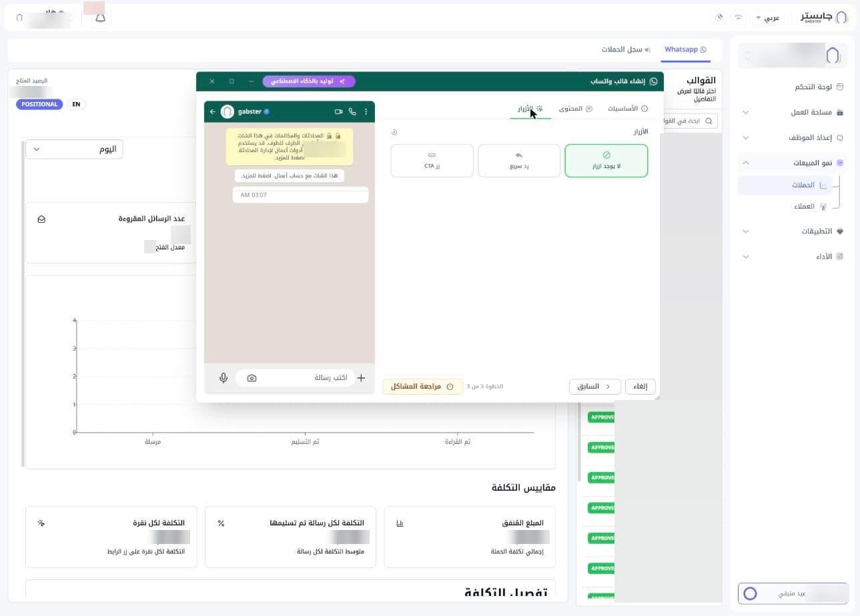Go back using the preview header arrow

[x=212, y=112]
